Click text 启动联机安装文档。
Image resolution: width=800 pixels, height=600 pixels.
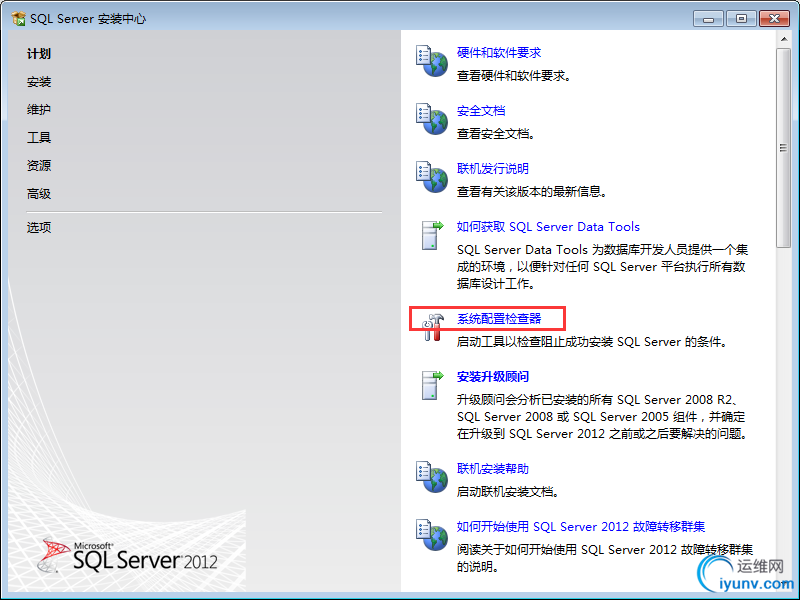pos(508,491)
